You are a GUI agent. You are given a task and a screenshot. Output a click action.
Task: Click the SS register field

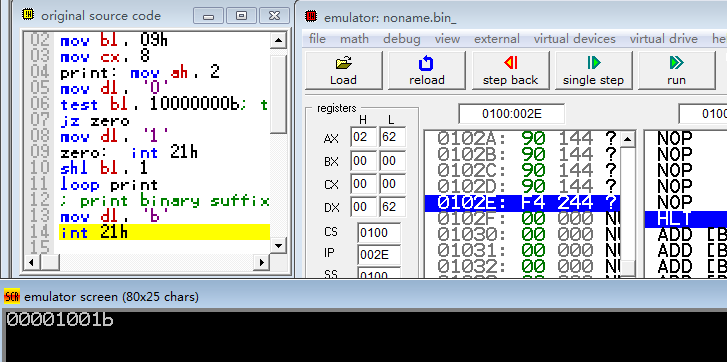379,273
